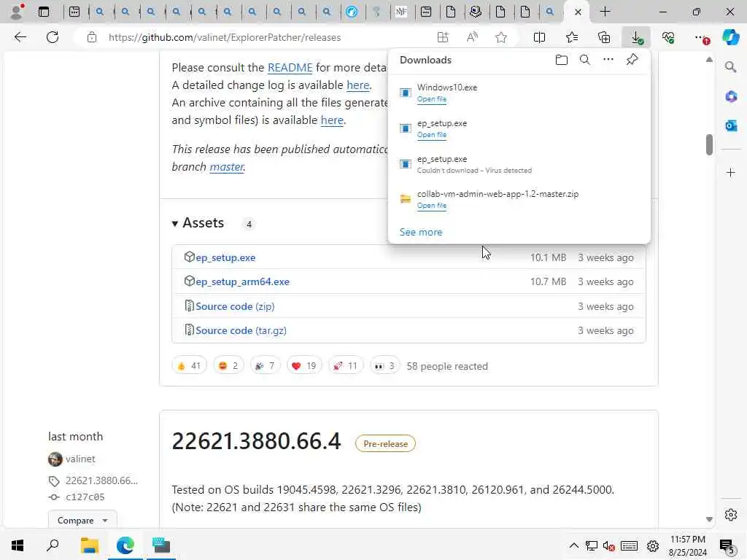Open downloads folder from Downloads panel

561,60
